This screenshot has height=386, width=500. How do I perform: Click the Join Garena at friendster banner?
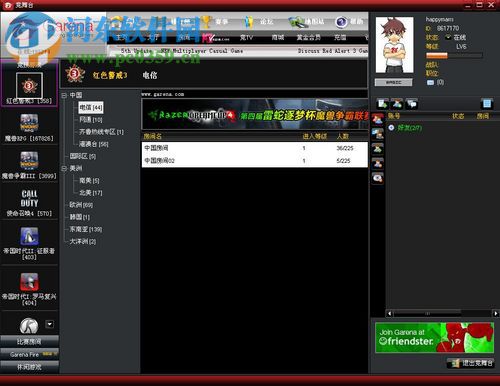pyautogui.click(x=434, y=337)
